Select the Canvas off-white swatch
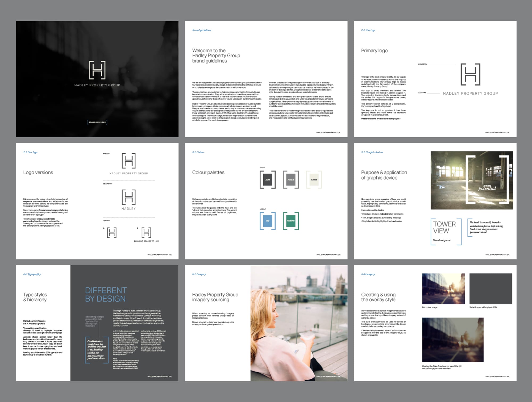Image resolution: width=532 pixels, height=402 pixels. [x=314, y=179]
